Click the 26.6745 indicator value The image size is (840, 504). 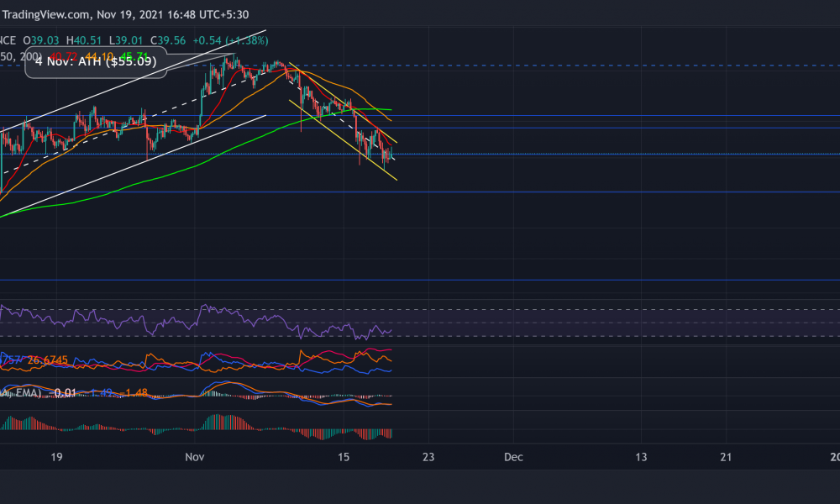tap(48, 360)
